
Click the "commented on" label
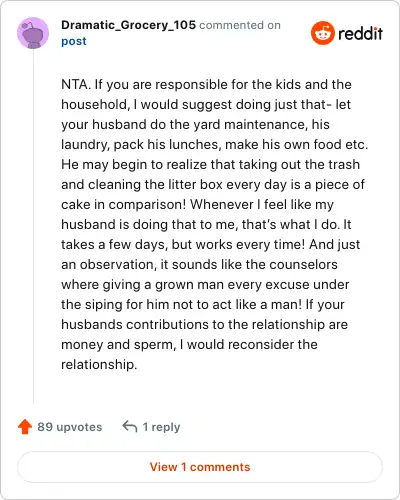(x=240, y=25)
